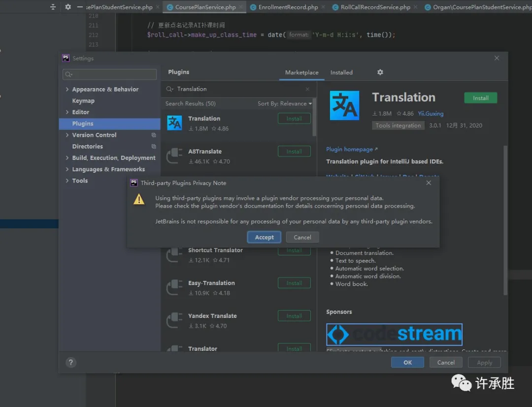Close the Settings dialog window
Image resolution: width=532 pixels, height=407 pixels.
pyautogui.click(x=497, y=58)
